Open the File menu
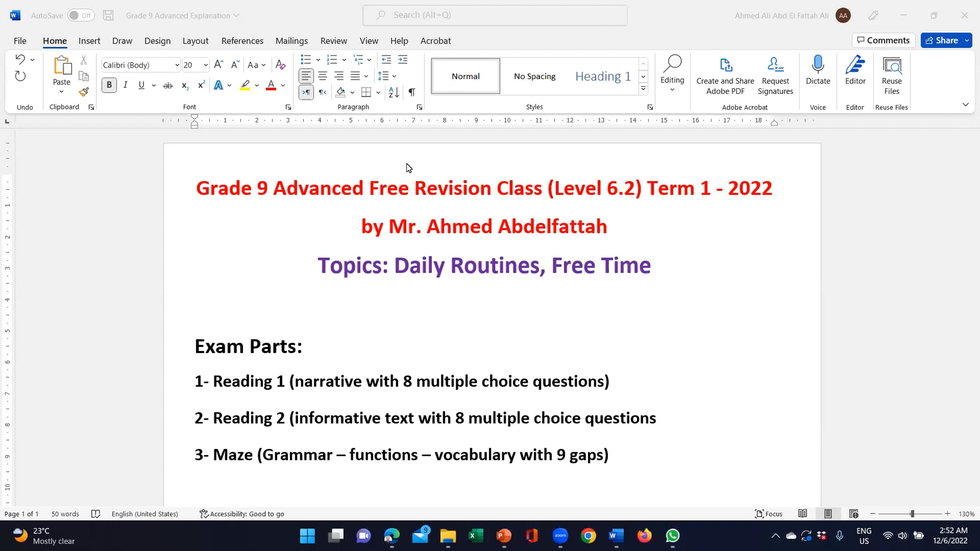 click(x=20, y=41)
